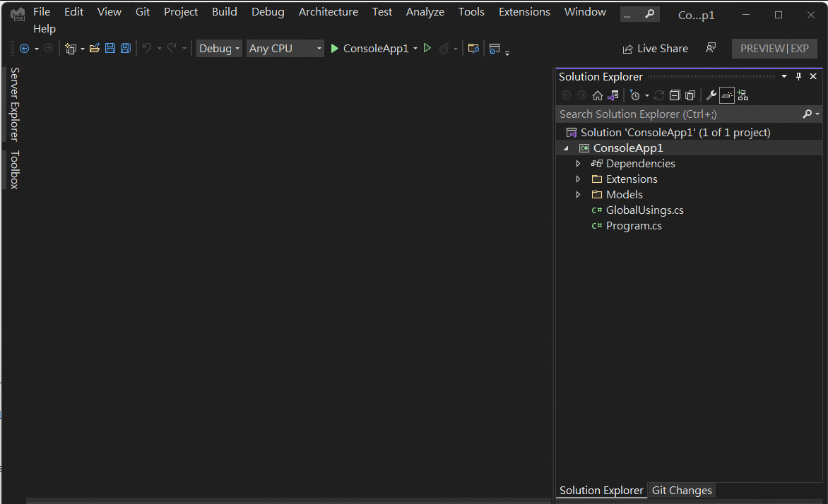
Task: Open the Analyze menu
Action: [x=425, y=11]
